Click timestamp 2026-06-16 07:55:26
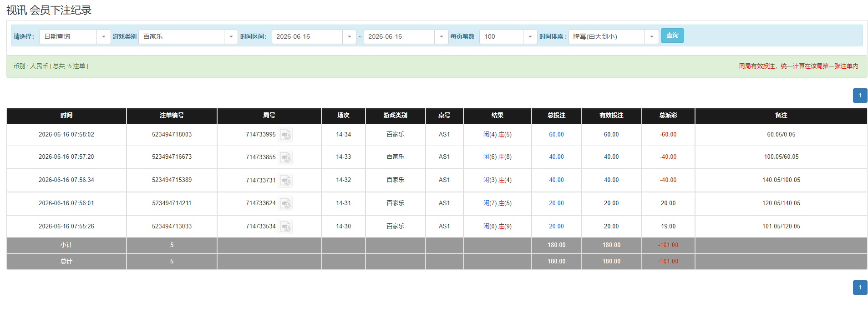The width and height of the screenshot is (868, 313). 66,227
